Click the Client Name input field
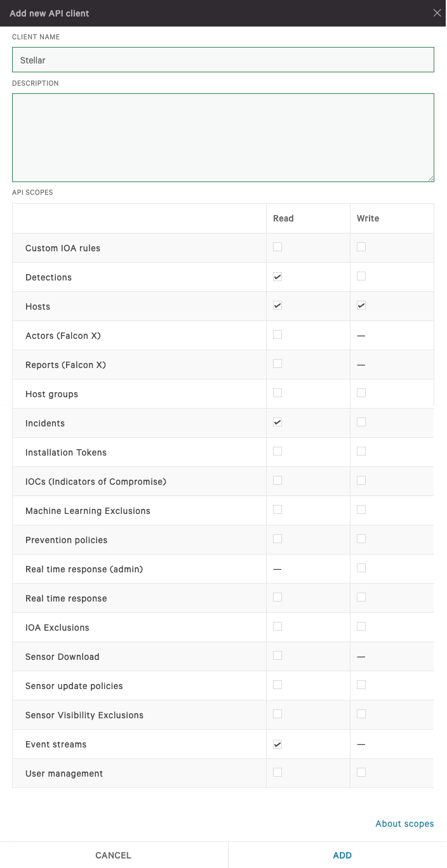Viewport: 447px width, 868px height. coord(223,60)
